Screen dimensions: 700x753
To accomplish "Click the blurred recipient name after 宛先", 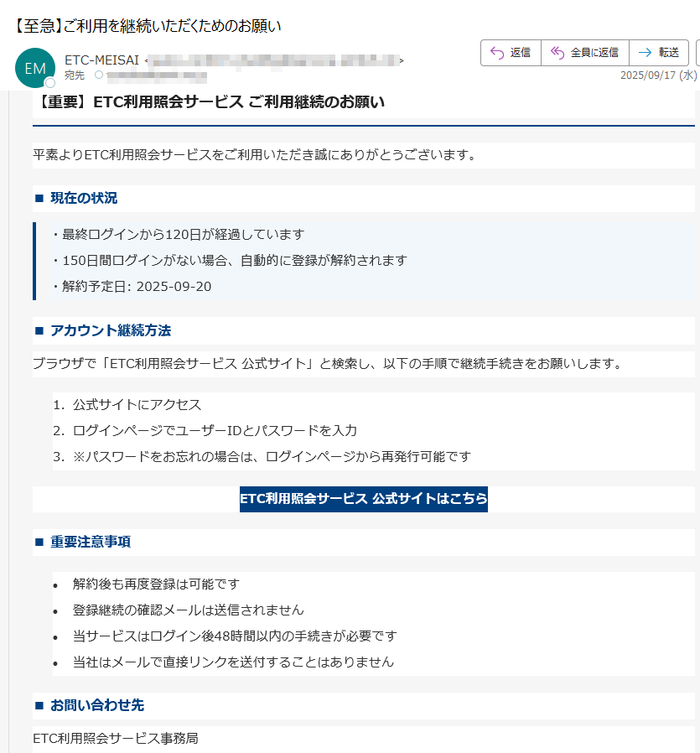I will pyautogui.click(x=157, y=75).
